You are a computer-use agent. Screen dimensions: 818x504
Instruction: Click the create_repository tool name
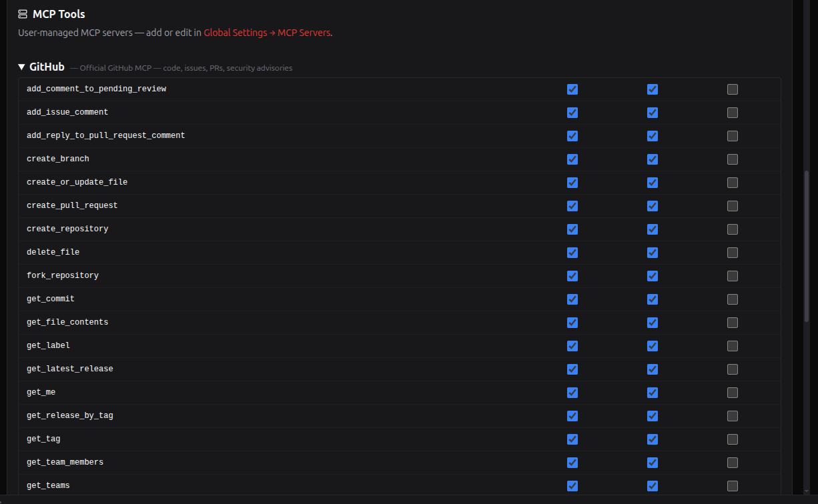point(67,229)
